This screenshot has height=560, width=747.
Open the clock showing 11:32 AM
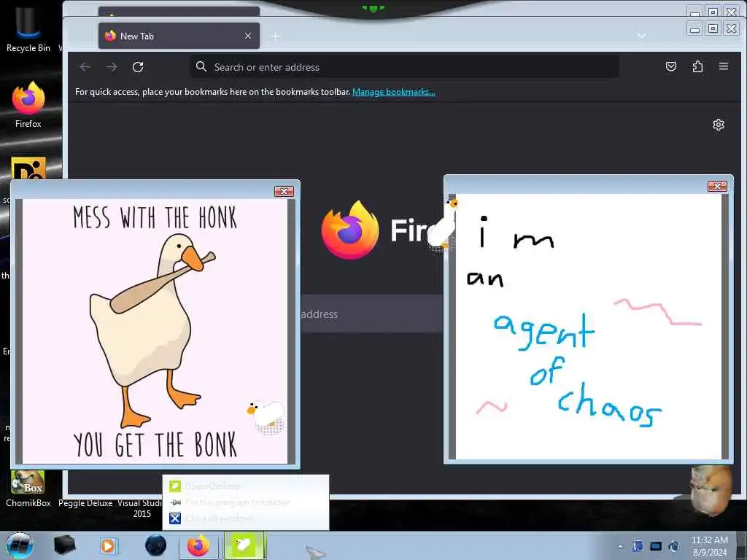(x=709, y=546)
